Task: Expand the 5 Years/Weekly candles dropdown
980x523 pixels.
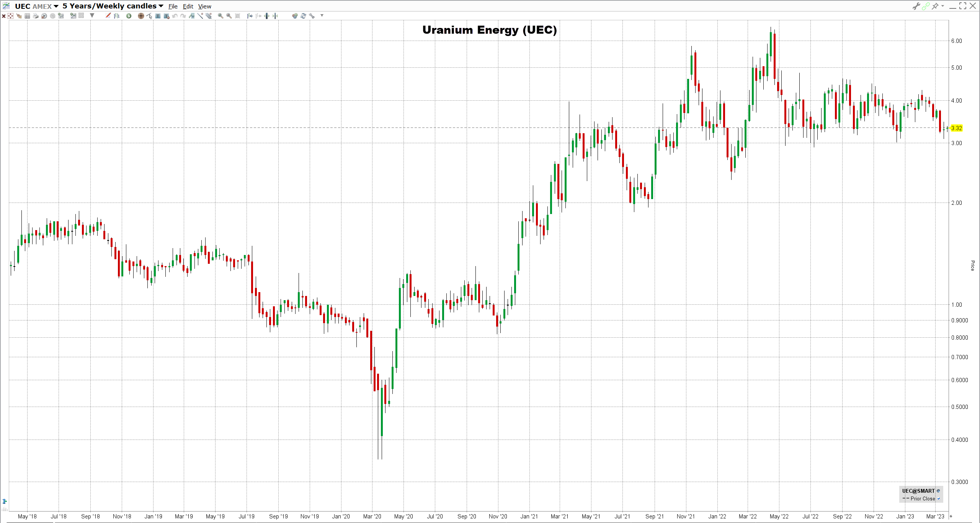Action: point(161,6)
